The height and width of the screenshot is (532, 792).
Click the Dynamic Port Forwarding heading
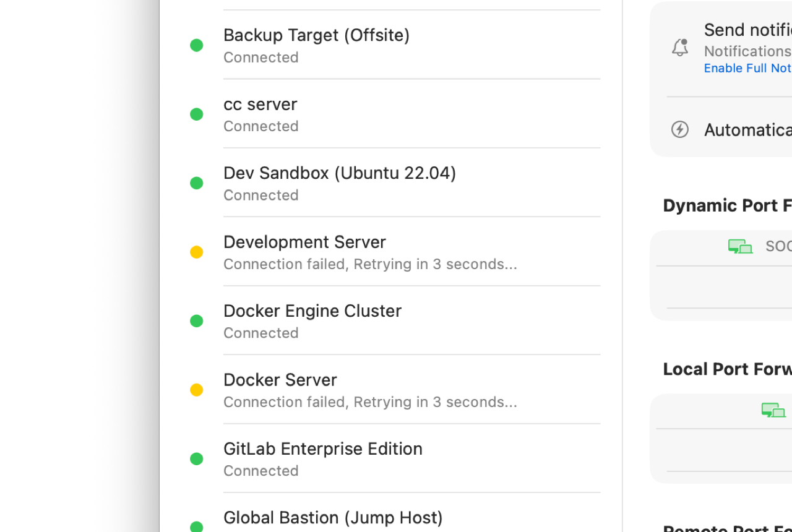coord(727,205)
